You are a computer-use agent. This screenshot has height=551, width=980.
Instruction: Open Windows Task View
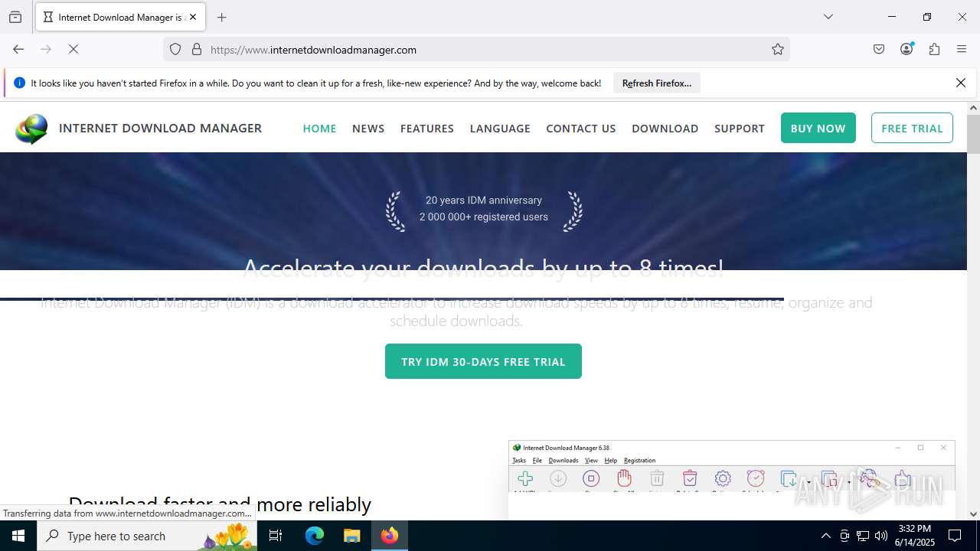click(x=276, y=536)
